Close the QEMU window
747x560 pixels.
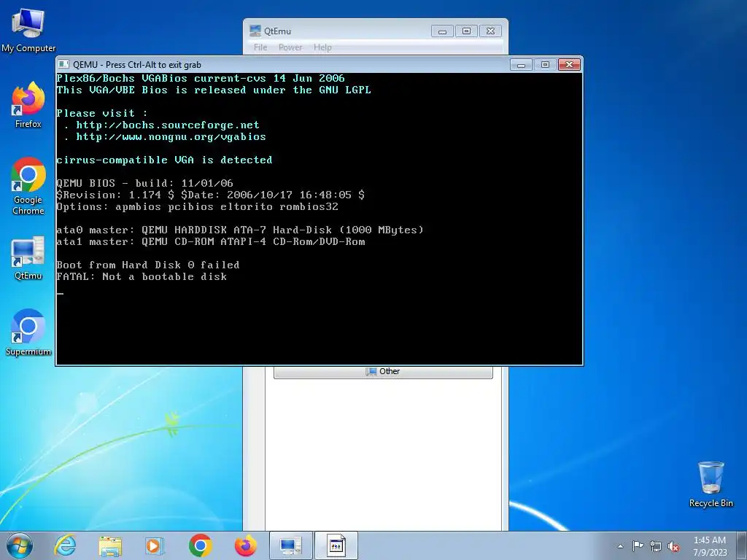click(x=569, y=65)
